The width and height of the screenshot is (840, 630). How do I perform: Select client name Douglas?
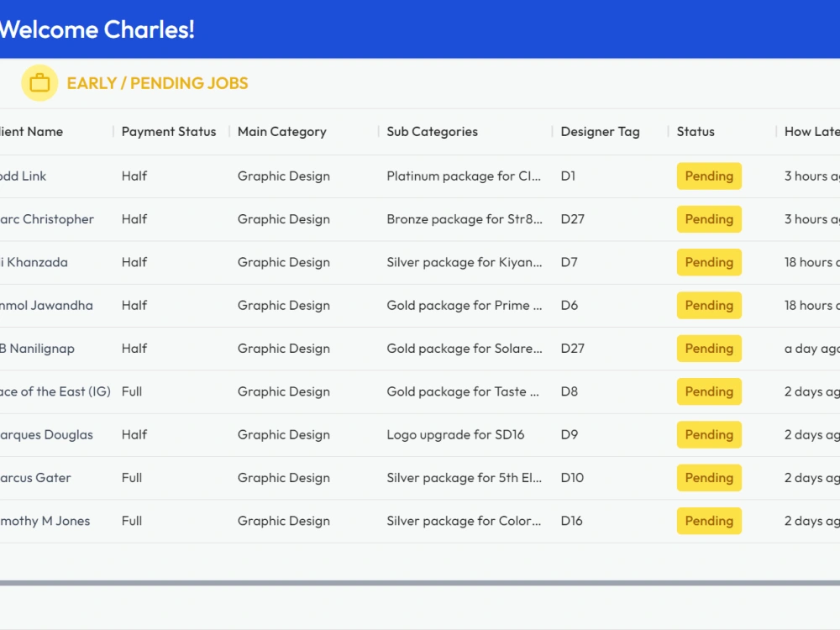tap(46, 435)
